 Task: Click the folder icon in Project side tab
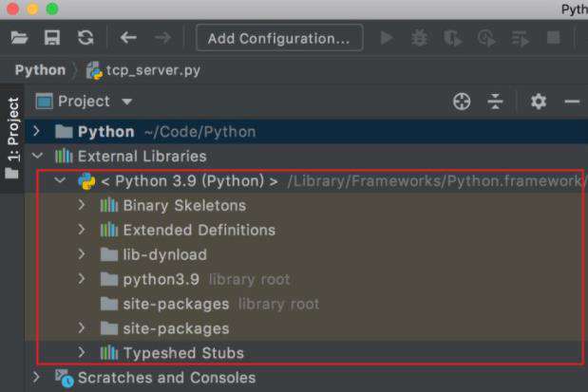point(11,173)
